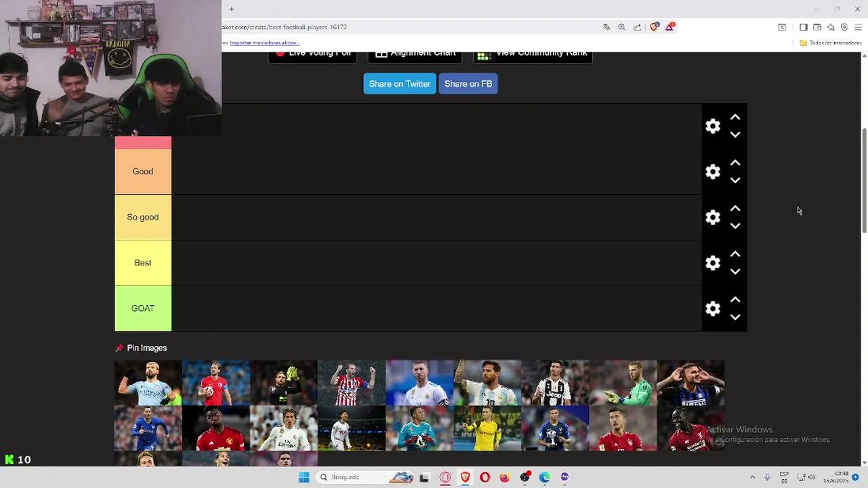Select player thumbnail in black-white Juventus striped shirt
Screen dimensions: 868x488
click(x=555, y=383)
